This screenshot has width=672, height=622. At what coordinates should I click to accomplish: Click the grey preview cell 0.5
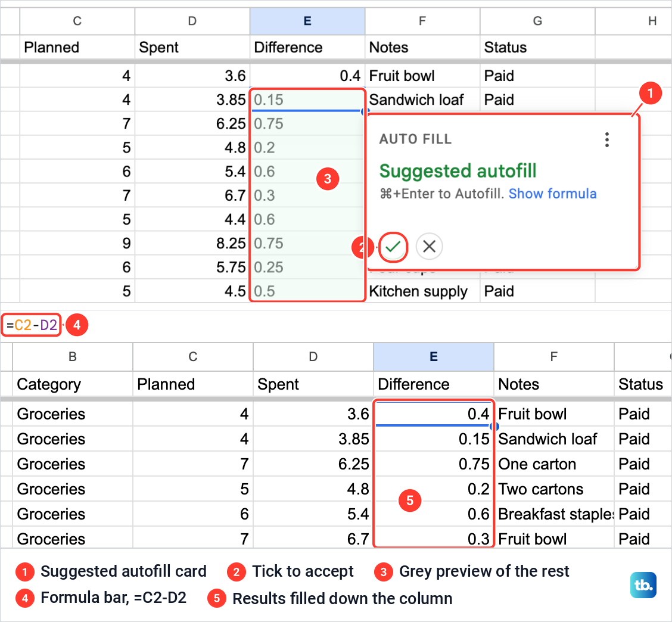[307, 291]
